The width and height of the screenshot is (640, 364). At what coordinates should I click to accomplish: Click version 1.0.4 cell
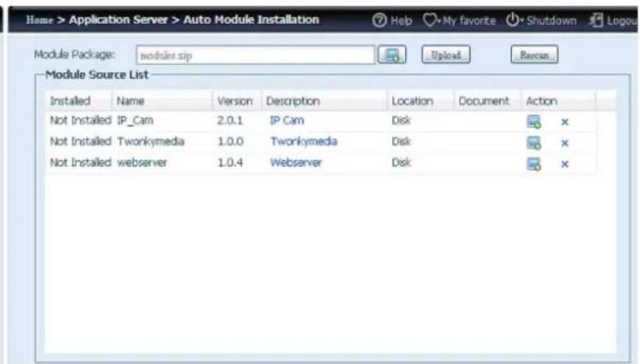tap(229, 163)
